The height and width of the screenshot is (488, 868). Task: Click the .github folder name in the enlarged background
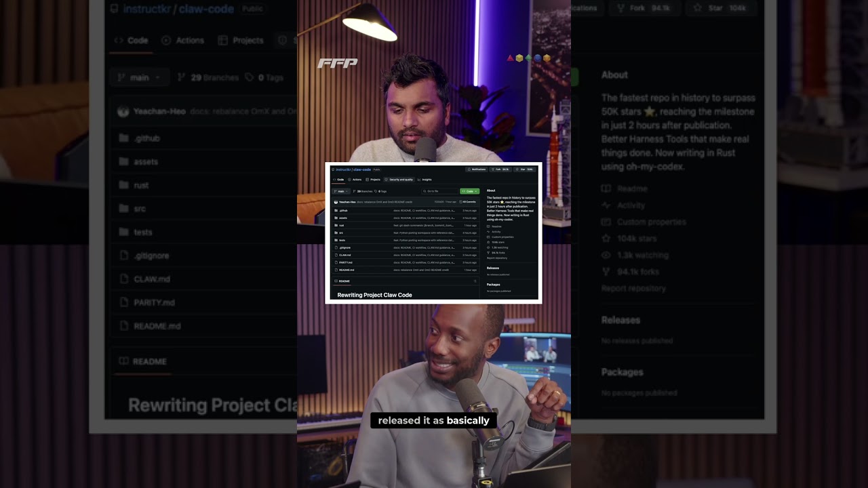(x=147, y=138)
